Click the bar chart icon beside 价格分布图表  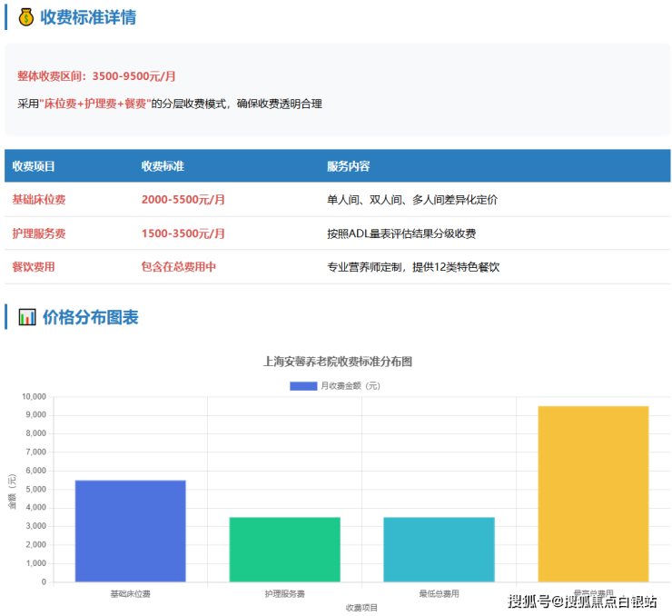click(x=25, y=317)
